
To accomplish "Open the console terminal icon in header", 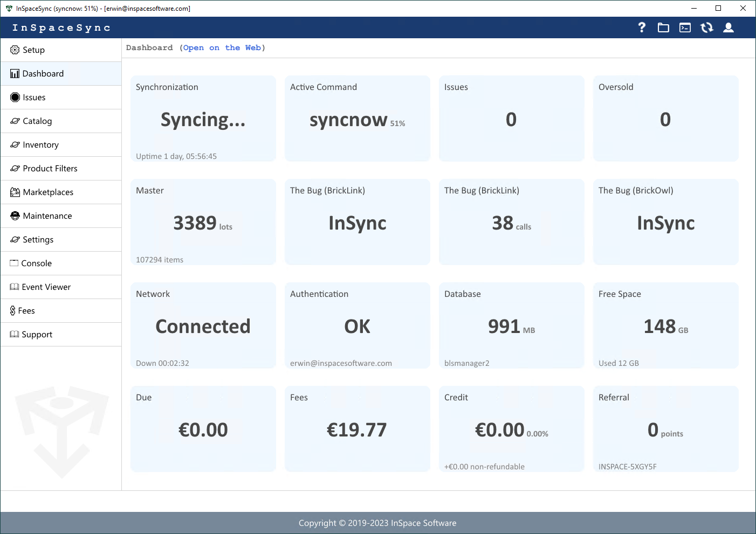I will click(x=685, y=27).
